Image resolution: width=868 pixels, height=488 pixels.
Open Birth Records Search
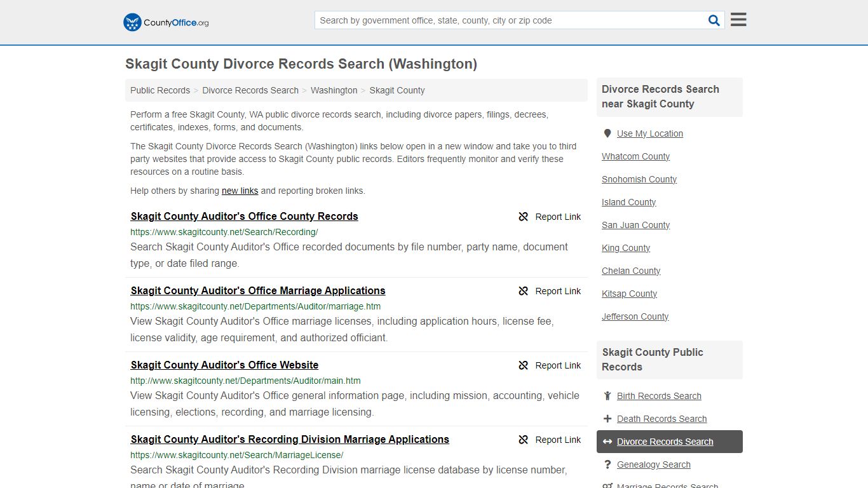(x=659, y=396)
